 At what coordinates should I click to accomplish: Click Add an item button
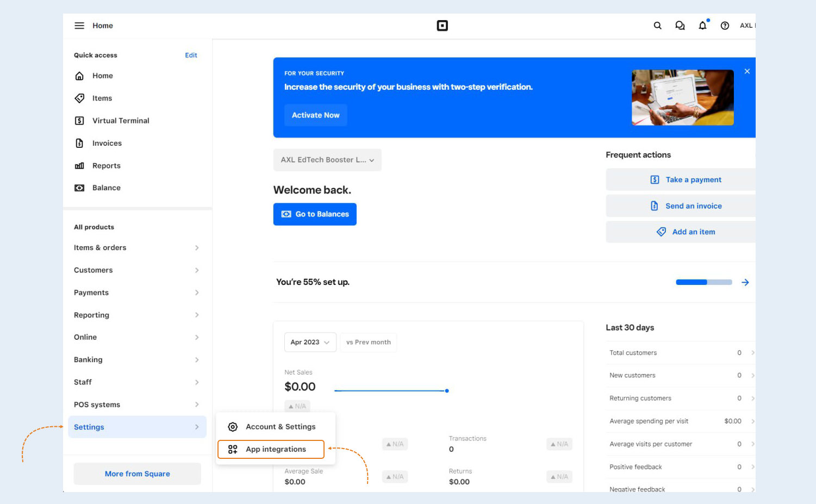click(681, 232)
